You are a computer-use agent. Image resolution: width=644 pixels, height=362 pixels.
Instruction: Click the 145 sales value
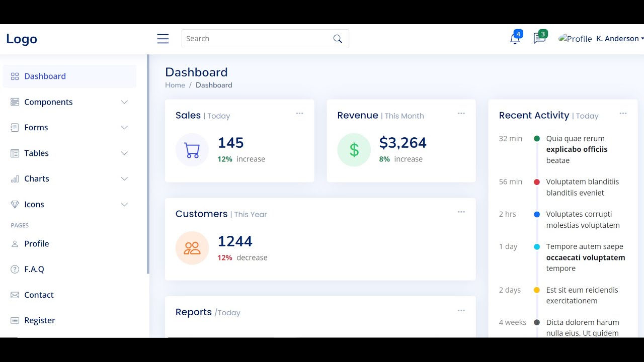(x=231, y=143)
